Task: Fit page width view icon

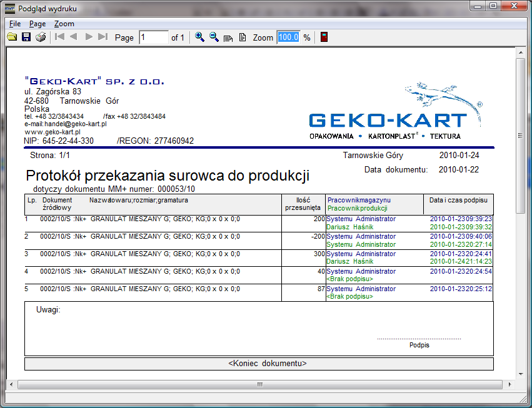Action: 228,37
